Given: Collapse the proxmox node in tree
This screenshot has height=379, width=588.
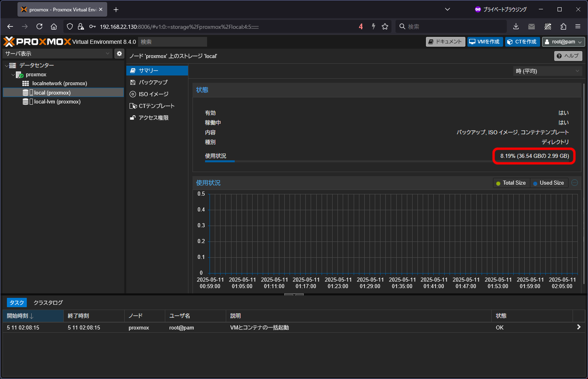Looking at the screenshot, I should pos(13,75).
